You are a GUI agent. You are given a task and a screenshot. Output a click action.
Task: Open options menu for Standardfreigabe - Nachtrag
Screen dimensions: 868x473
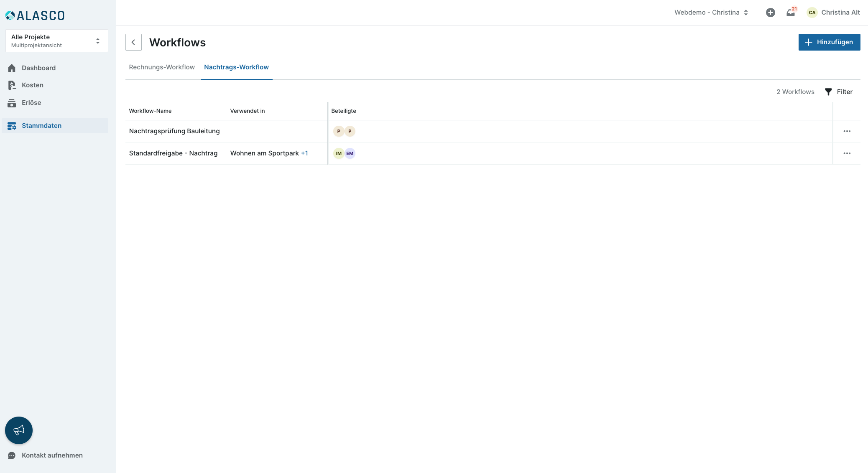coord(847,153)
